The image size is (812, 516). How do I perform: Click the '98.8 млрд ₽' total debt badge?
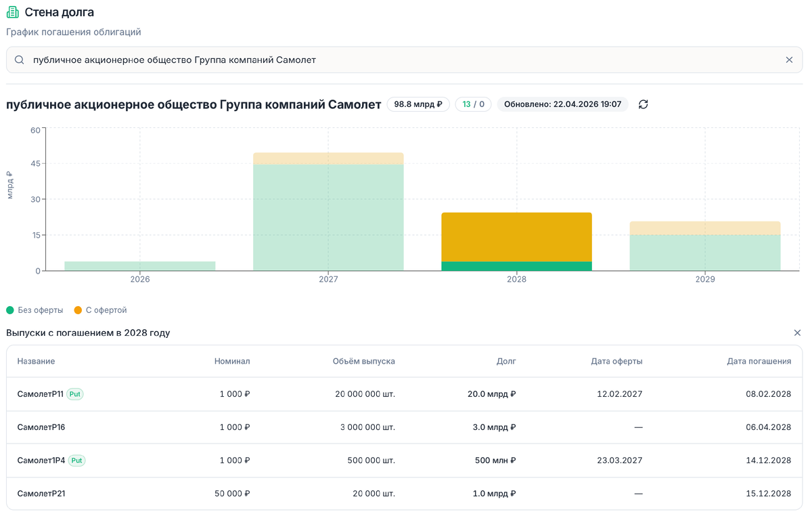[x=418, y=104]
